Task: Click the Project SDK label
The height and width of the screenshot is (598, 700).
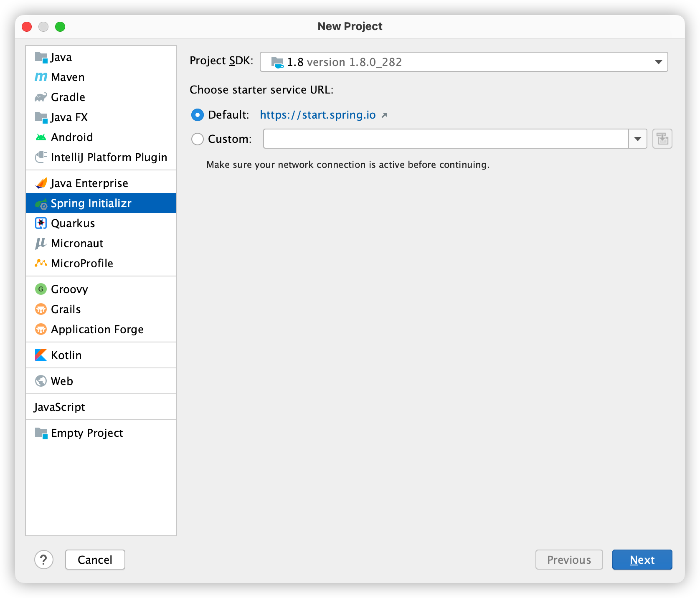Action: pos(221,61)
